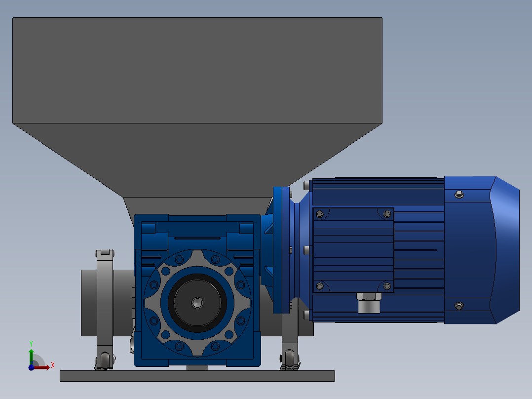Viewport: 532px width, 399px height.
Task: Click the lower bolt on the motor fan cover
Action: pyautogui.click(x=459, y=306)
